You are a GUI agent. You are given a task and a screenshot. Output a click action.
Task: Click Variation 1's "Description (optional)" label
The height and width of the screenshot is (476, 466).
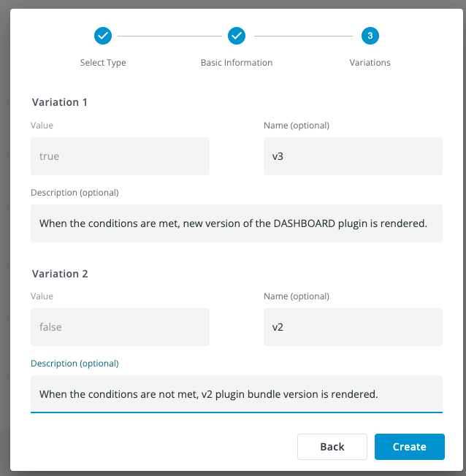click(75, 193)
